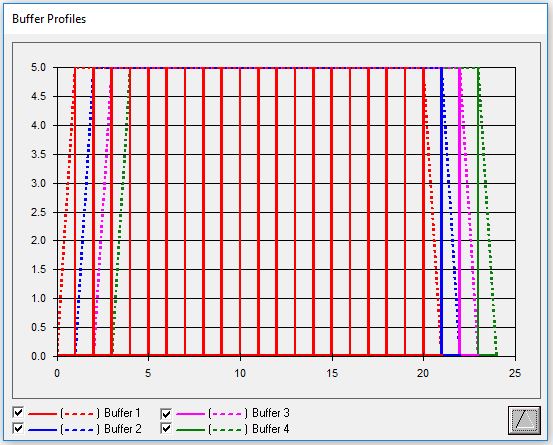Click the magenta dashed Buffer 3 line sample

point(227,414)
